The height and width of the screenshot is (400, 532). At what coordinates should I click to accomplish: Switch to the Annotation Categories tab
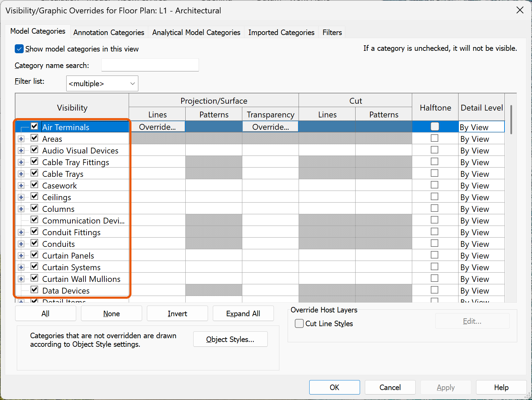[x=109, y=32]
